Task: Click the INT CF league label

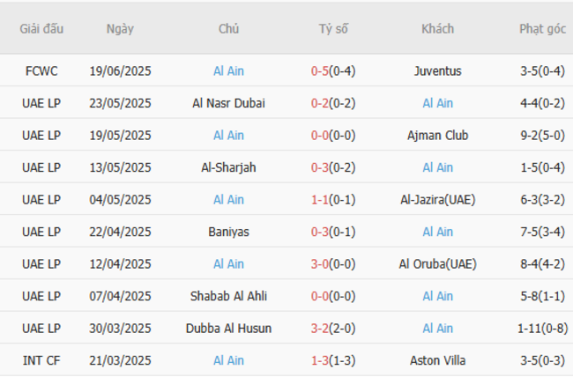Action: (x=41, y=360)
